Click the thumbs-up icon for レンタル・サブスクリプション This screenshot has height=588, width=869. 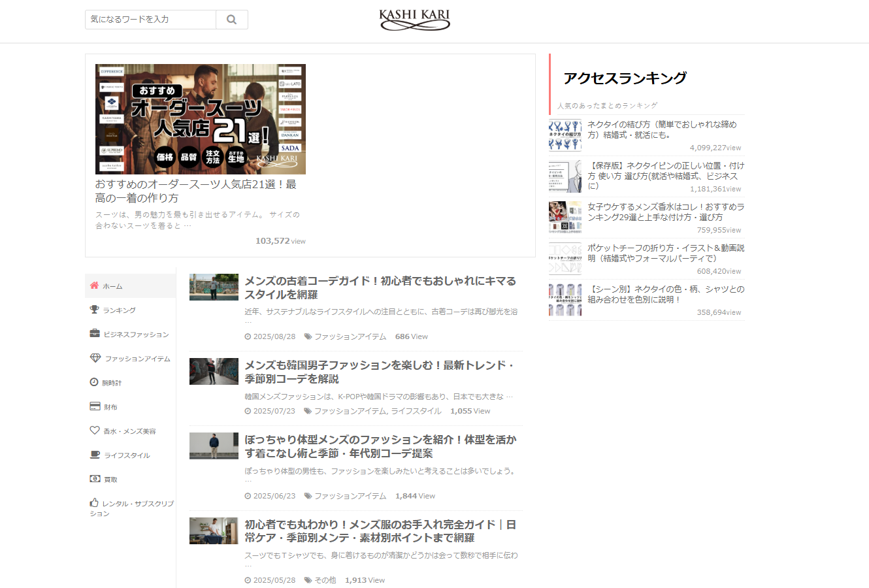click(95, 504)
